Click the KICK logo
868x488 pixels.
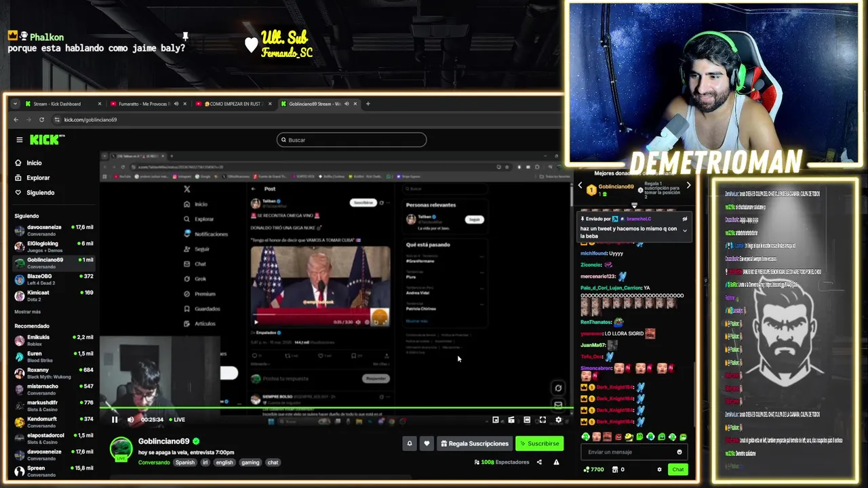(x=46, y=140)
